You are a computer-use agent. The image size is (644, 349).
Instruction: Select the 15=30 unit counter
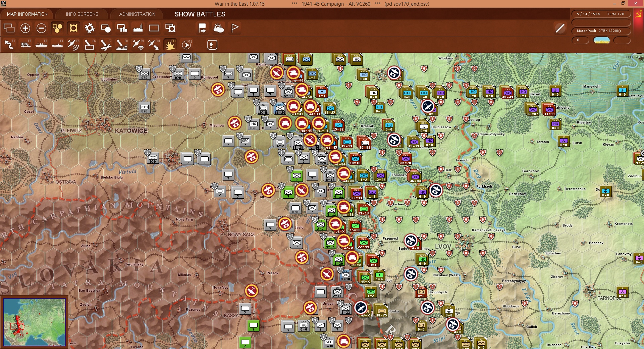355,225
